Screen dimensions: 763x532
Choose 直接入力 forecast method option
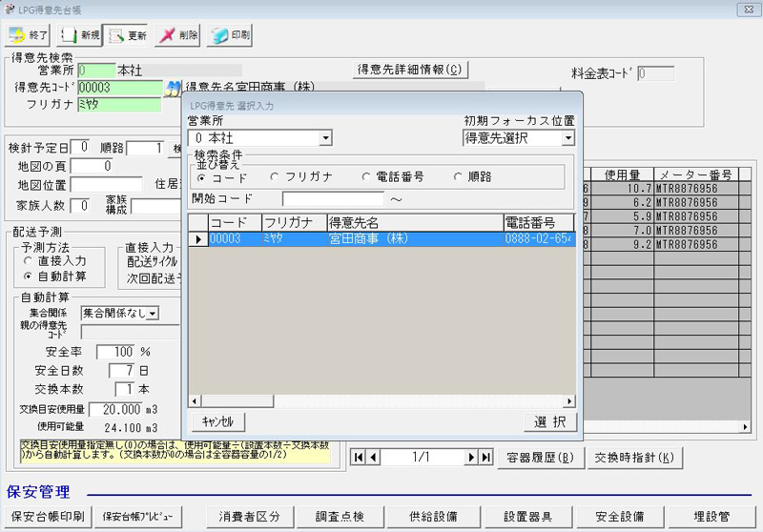coord(29,260)
